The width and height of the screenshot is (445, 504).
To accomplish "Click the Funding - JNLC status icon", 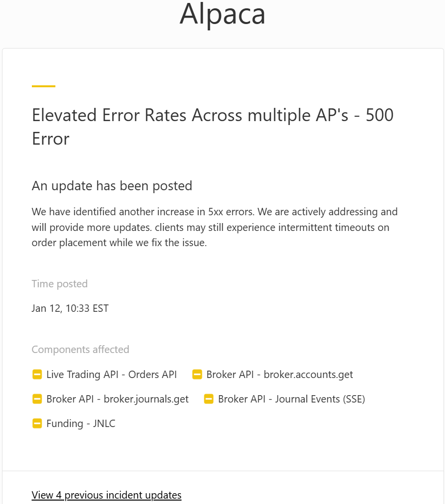I will point(37,424).
